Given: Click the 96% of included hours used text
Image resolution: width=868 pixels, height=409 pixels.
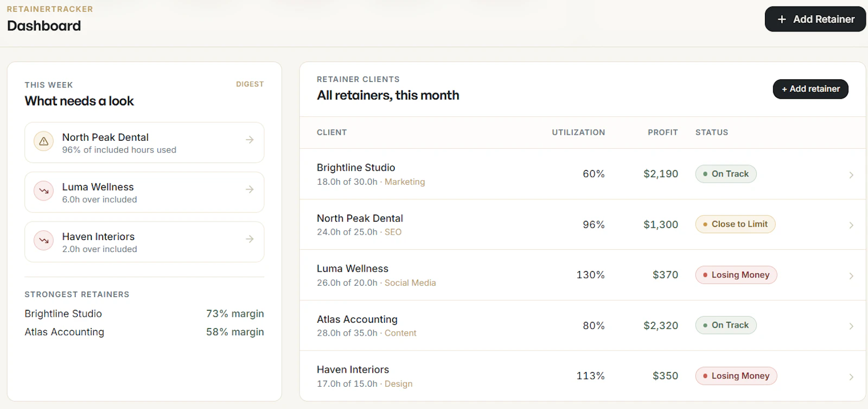Looking at the screenshot, I should pos(119,150).
